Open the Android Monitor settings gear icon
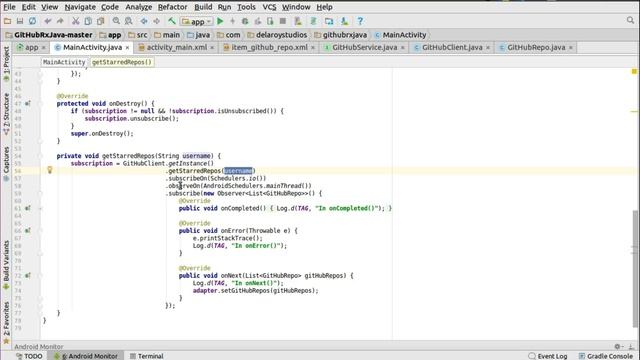 point(617,346)
